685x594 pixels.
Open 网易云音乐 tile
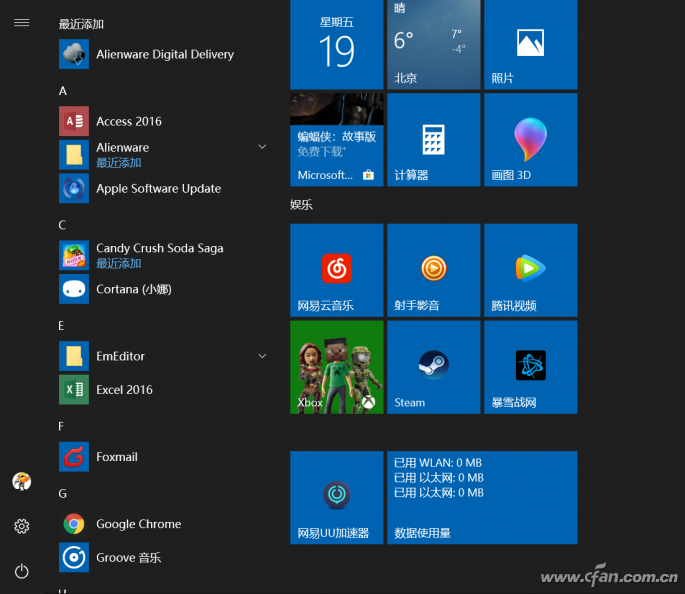337,270
